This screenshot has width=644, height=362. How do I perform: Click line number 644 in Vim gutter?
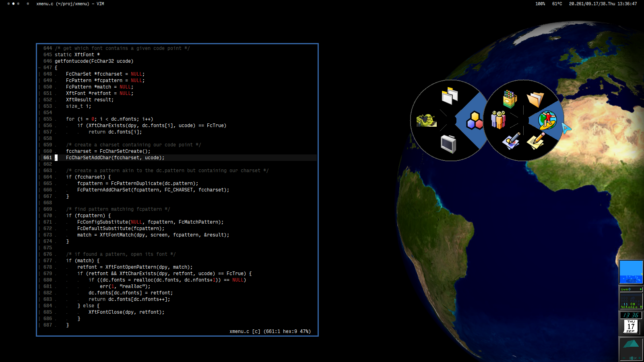click(x=47, y=48)
